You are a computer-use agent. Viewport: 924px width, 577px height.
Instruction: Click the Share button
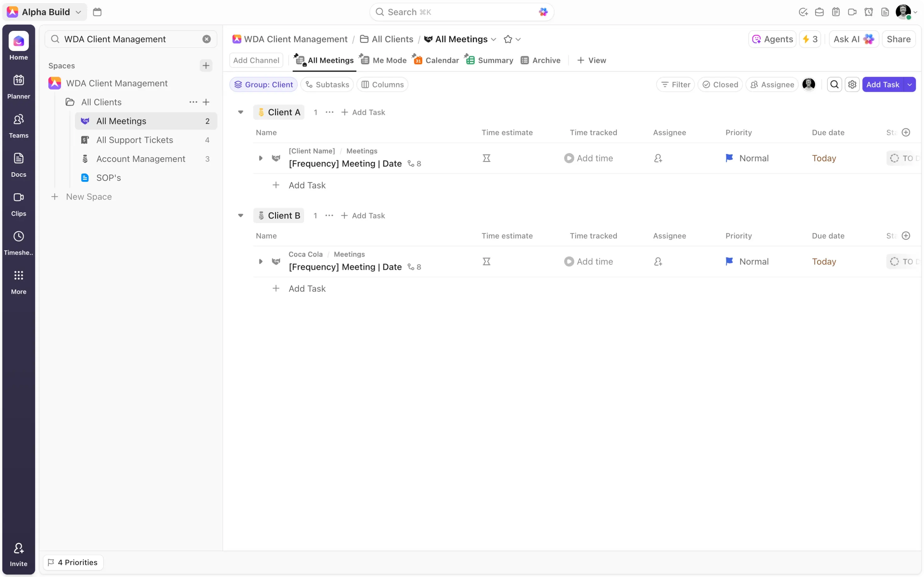coord(899,39)
